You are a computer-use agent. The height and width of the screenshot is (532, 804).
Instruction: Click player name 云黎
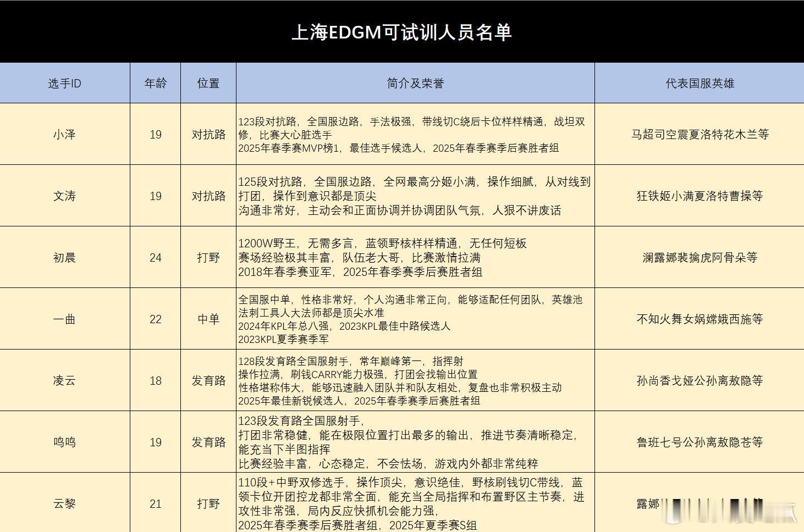(64, 503)
